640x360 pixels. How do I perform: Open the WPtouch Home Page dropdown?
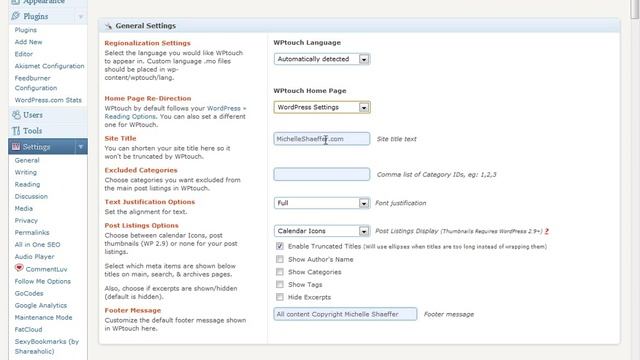click(x=322, y=107)
